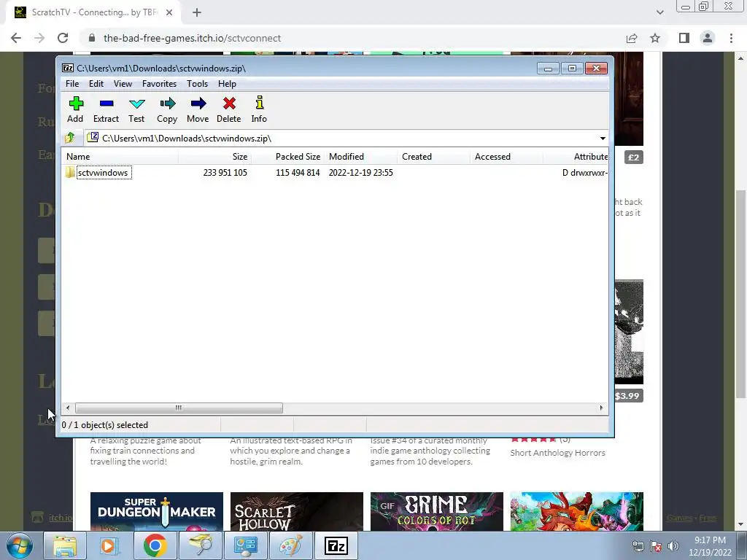This screenshot has width=747, height=560.
Task: Open Windows Explorer from taskbar
Action: [x=65, y=545]
